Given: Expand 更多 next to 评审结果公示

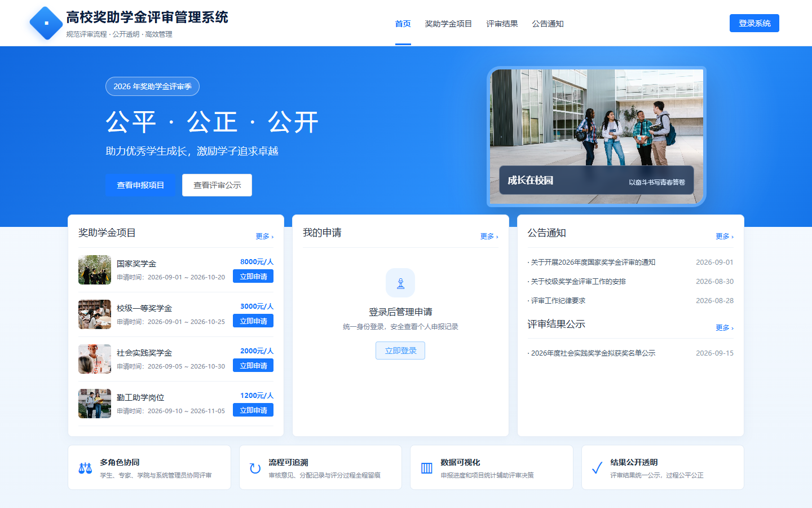Looking at the screenshot, I should [x=725, y=328].
